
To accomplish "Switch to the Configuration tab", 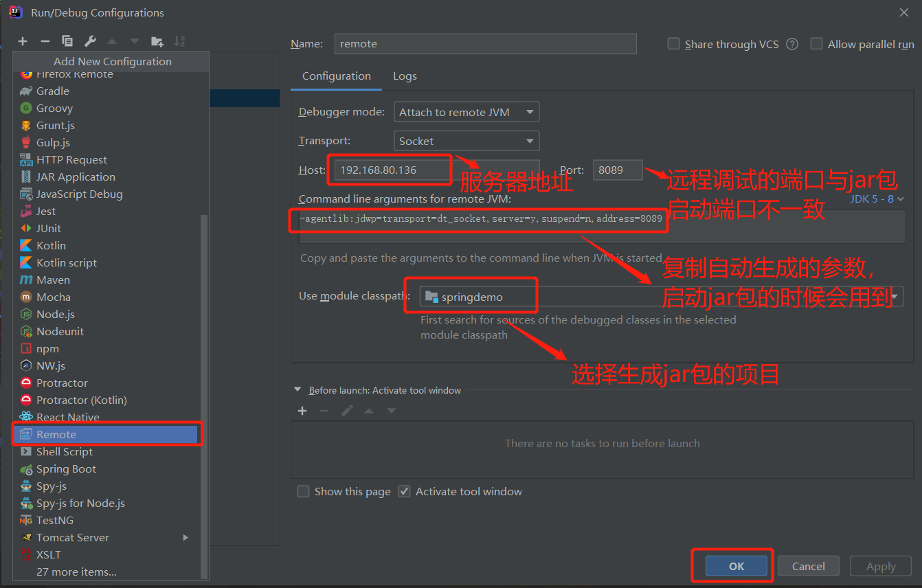I will (337, 76).
